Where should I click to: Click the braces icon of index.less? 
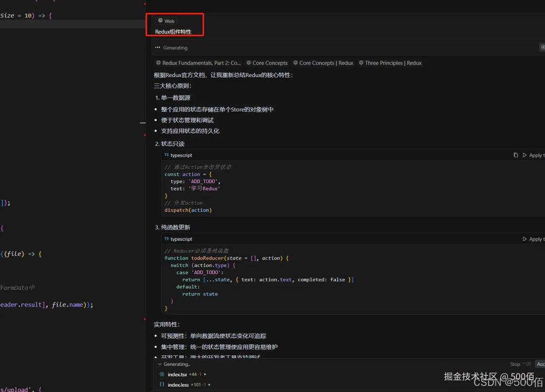pyautogui.click(x=162, y=384)
